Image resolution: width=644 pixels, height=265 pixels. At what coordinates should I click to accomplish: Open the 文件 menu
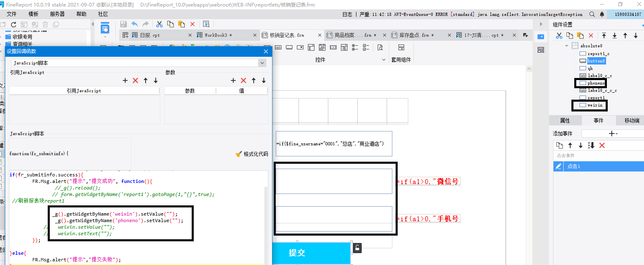(x=12, y=14)
